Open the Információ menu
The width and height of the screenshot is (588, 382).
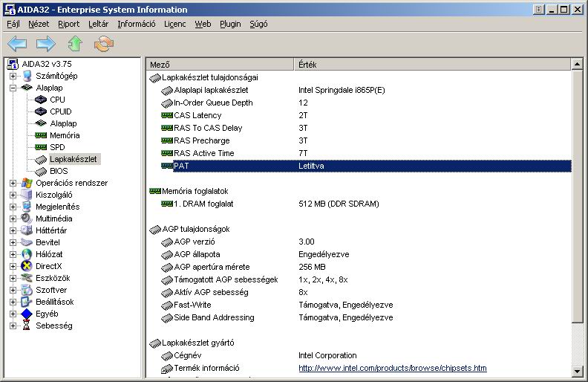point(137,24)
